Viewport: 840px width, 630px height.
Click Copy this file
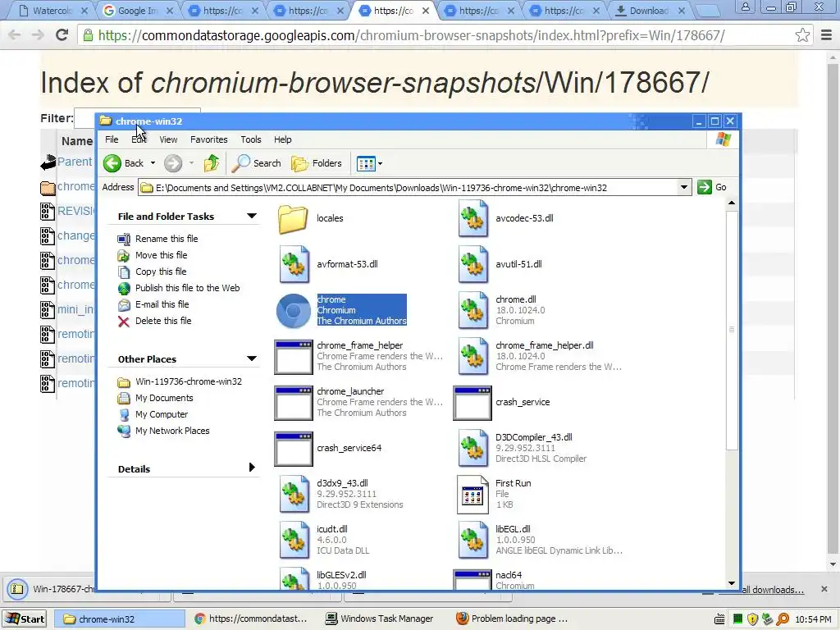[161, 272]
